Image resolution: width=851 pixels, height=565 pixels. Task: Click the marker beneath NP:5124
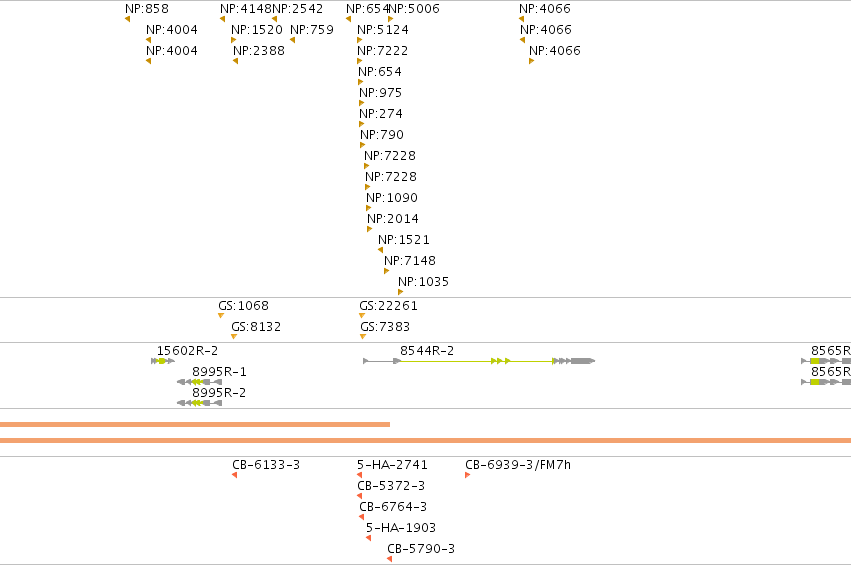(x=359, y=40)
